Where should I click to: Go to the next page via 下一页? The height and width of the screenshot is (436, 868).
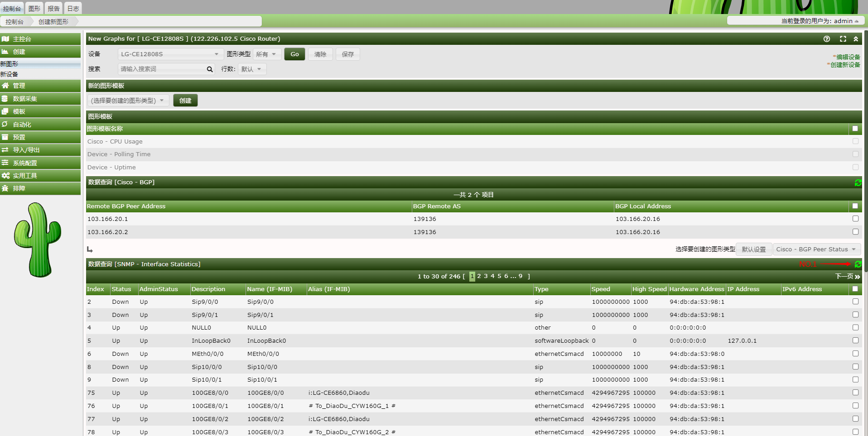pos(848,276)
